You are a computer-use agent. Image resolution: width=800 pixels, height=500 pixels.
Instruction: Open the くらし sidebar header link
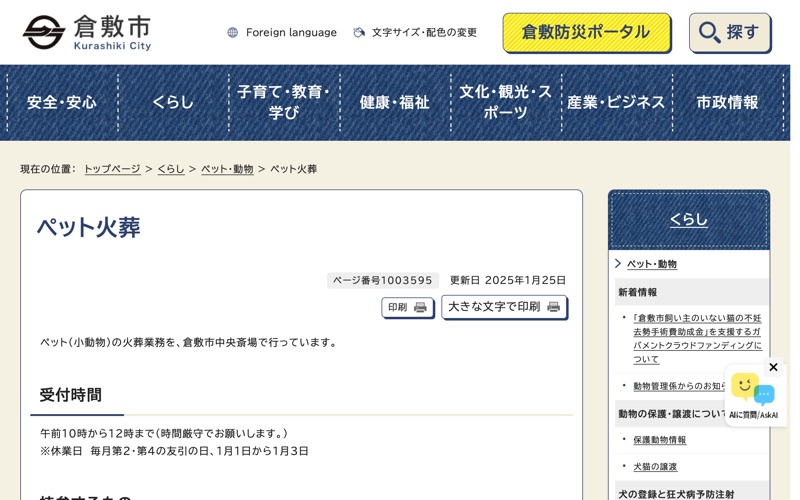[x=689, y=219]
